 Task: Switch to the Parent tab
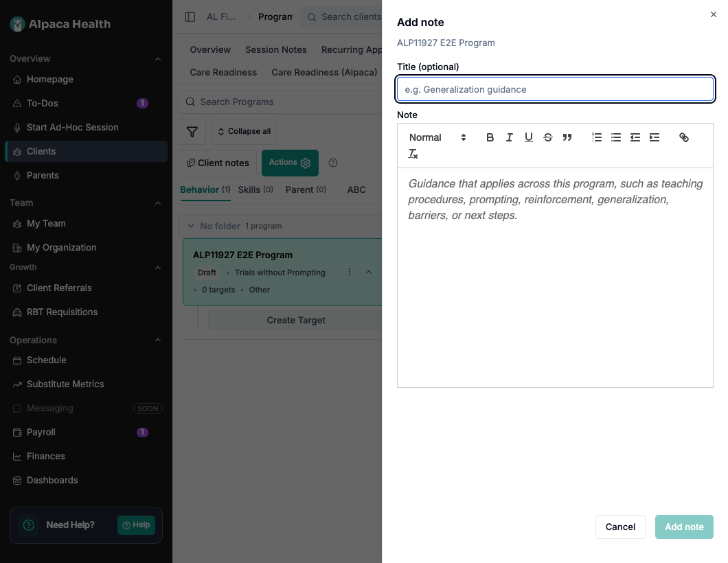pyautogui.click(x=306, y=189)
